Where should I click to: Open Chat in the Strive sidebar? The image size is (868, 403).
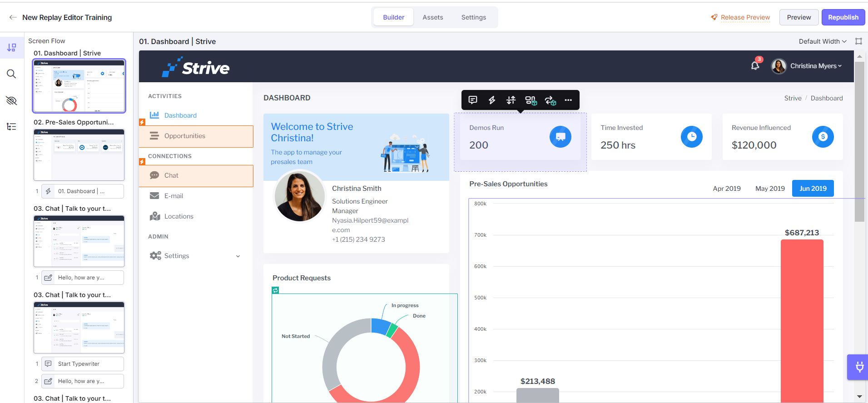click(196, 176)
